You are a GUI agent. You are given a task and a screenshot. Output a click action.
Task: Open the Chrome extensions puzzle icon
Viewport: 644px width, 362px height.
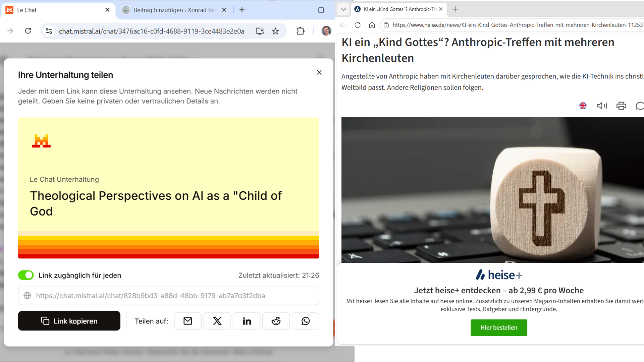pyautogui.click(x=300, y=31)
